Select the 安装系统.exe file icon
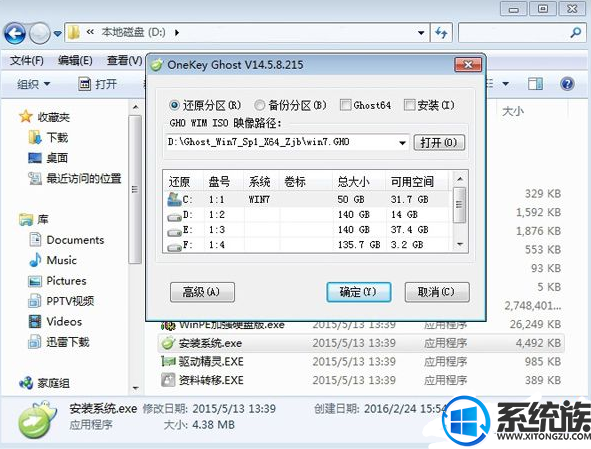 coord(168,343)
